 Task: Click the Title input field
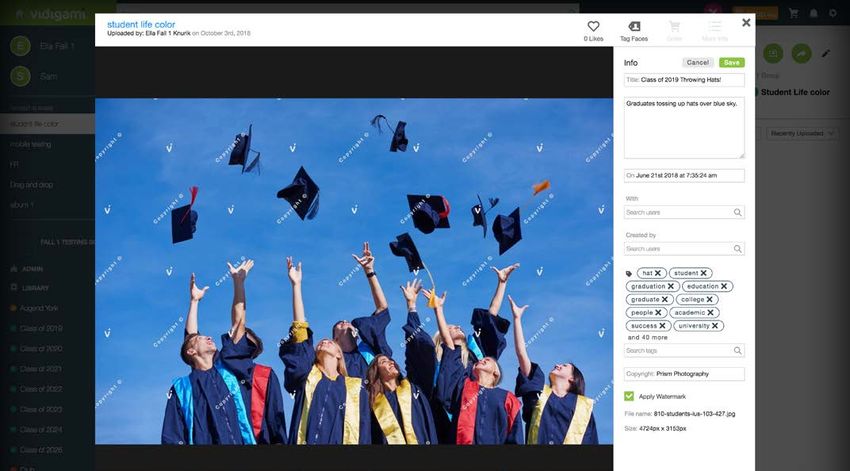pos(684,79)
